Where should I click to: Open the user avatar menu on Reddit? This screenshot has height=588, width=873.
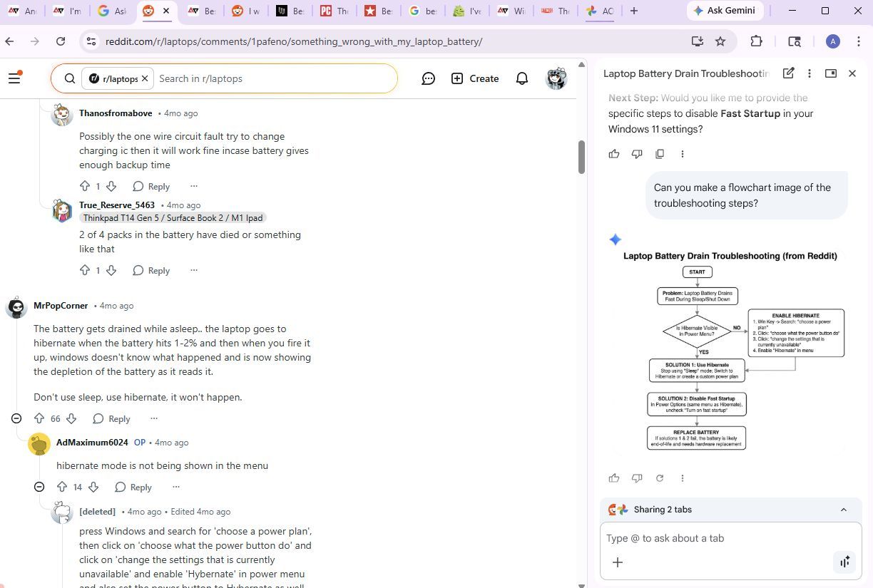click(556, 78)
